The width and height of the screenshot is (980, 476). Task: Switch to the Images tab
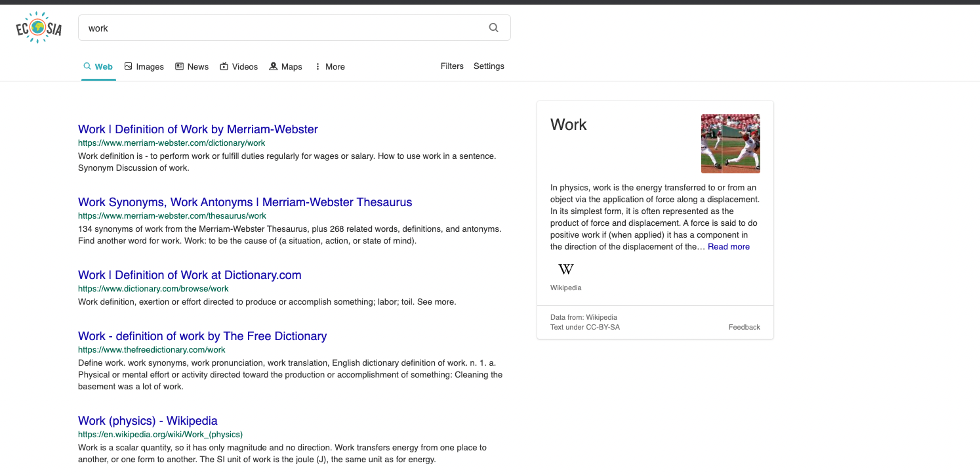(x=144, y=67)
